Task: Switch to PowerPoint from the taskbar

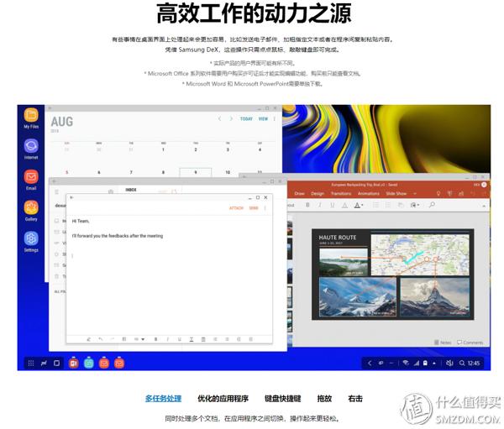Action: [74, 364]
